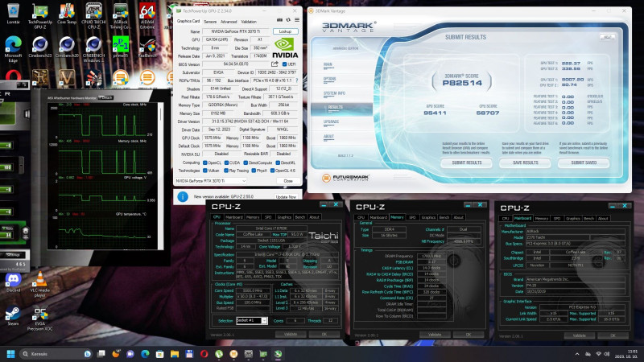Show hidden system tray icons chevron

pyautogui.click(x=577, y=354)
